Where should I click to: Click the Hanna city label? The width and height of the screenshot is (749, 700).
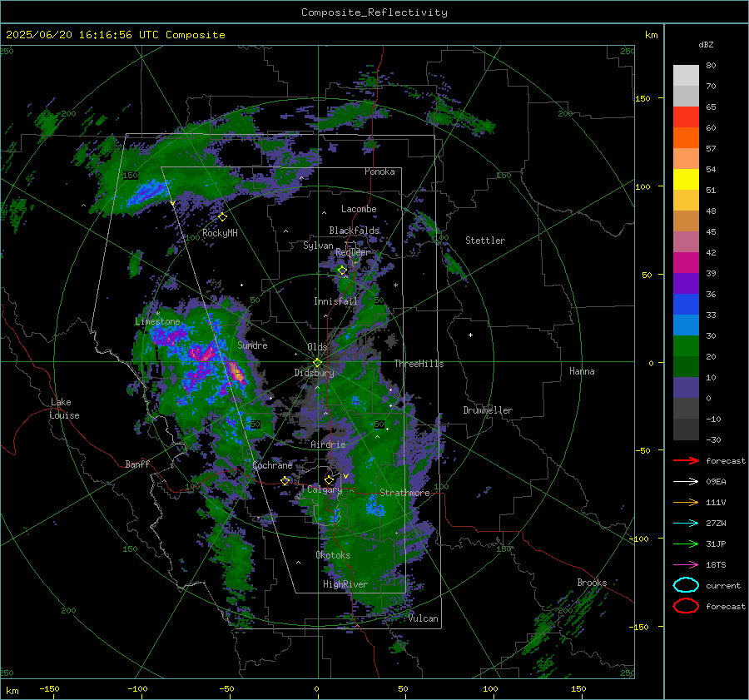coord(582,371)
